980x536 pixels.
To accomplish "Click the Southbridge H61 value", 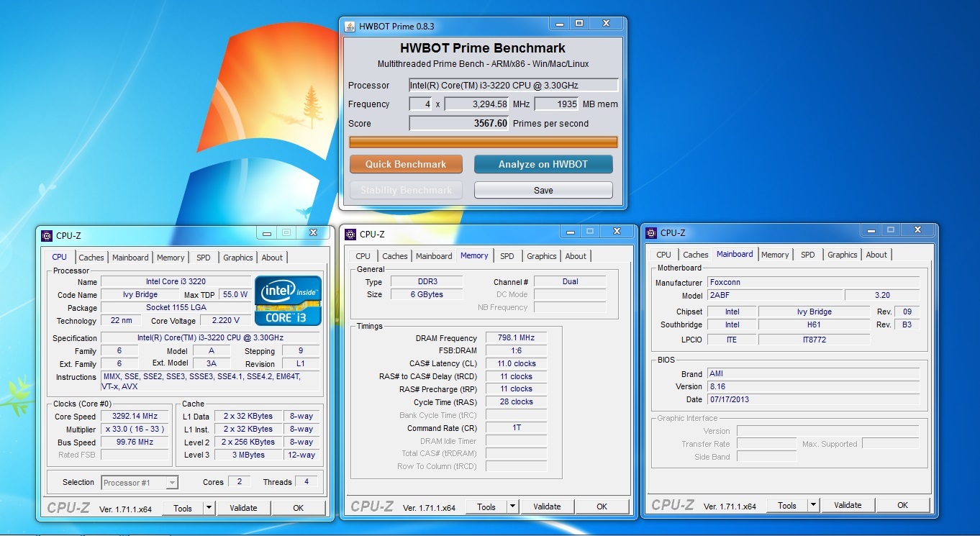I will pyautogui.click(x=814, y=324).
